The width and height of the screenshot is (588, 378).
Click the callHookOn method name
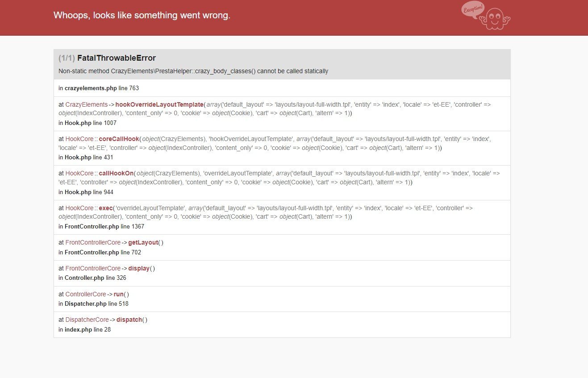(116, 173)
